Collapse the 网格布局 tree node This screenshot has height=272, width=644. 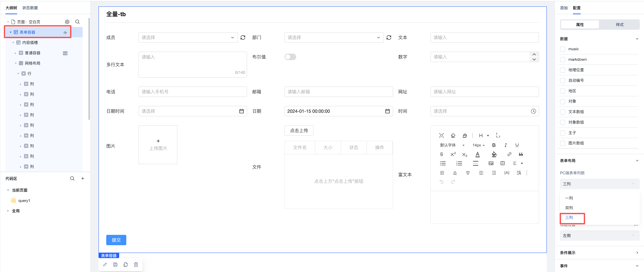(x=16, y=63)
